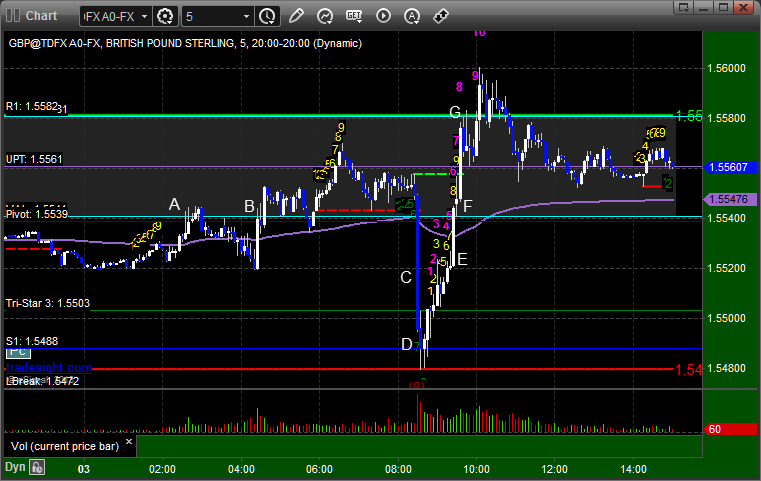The height and width of the screenshot is (481, 761).
Task: Click the Tri-Star 3: 1.5503 label
Action: [x=48, y=303]
